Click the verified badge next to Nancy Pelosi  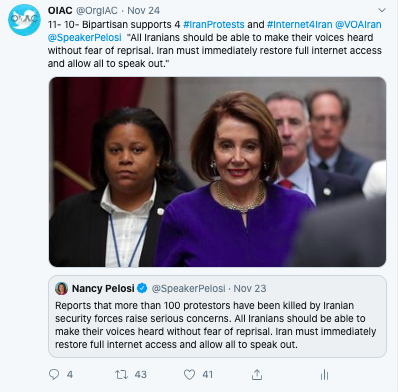click(x=142, y=288)
